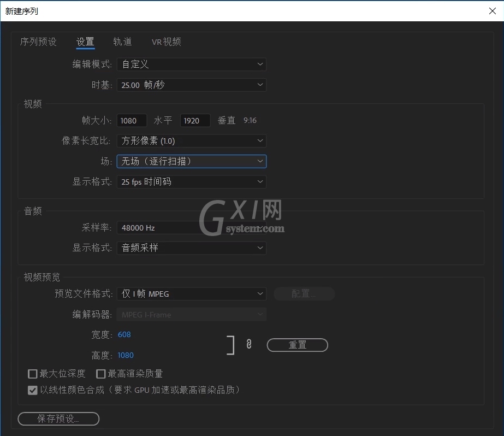Open the 像素长宽比 dropdown
Viewport: 504px width, 436px height.
click(x=192, y=141)
